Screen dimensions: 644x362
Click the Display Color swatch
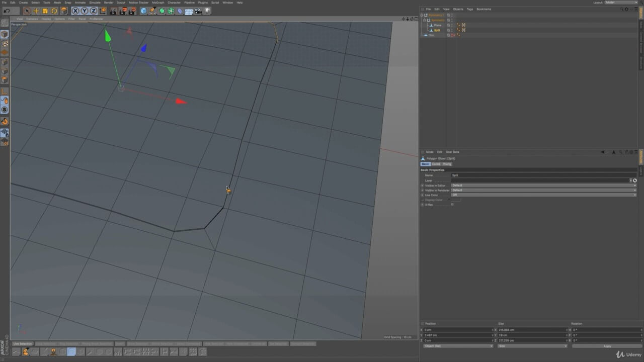coord(456,200)
